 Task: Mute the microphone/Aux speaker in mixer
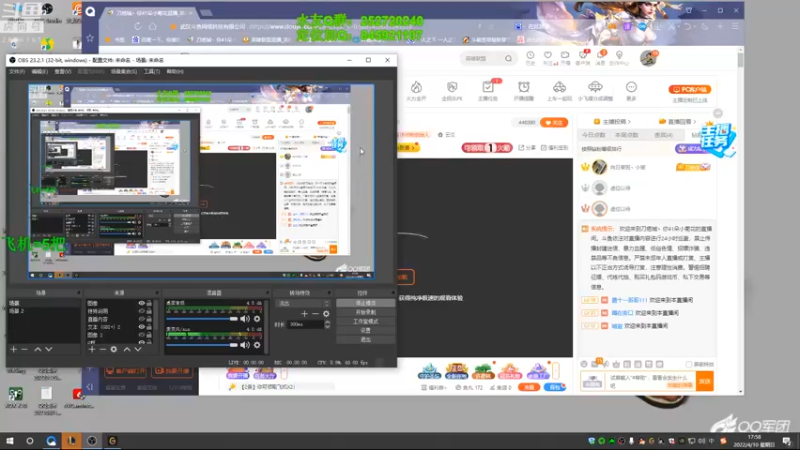point(245,345)
